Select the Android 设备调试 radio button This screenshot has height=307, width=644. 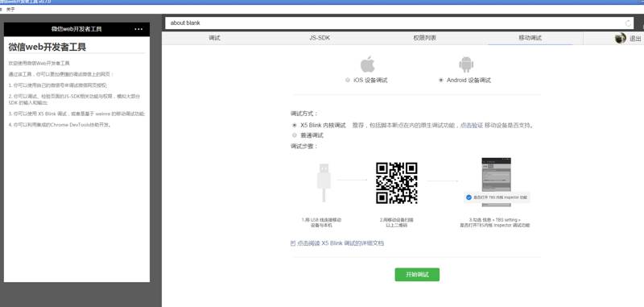[x=440, y=80]
